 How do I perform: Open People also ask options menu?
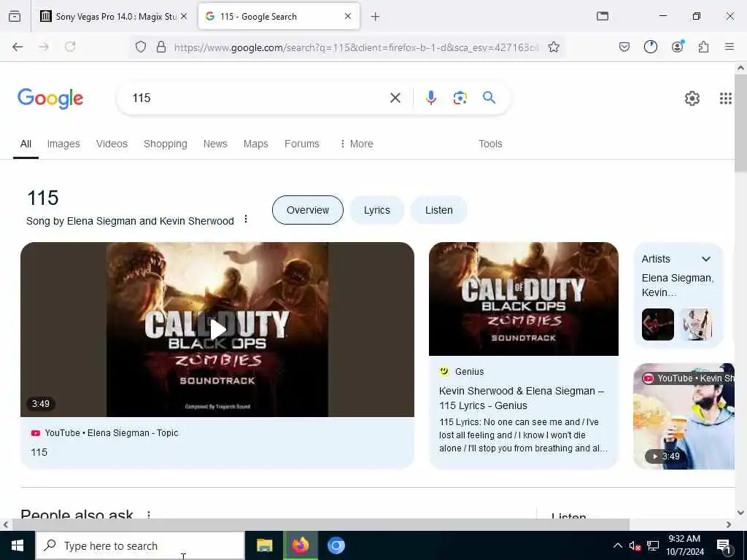149,515
